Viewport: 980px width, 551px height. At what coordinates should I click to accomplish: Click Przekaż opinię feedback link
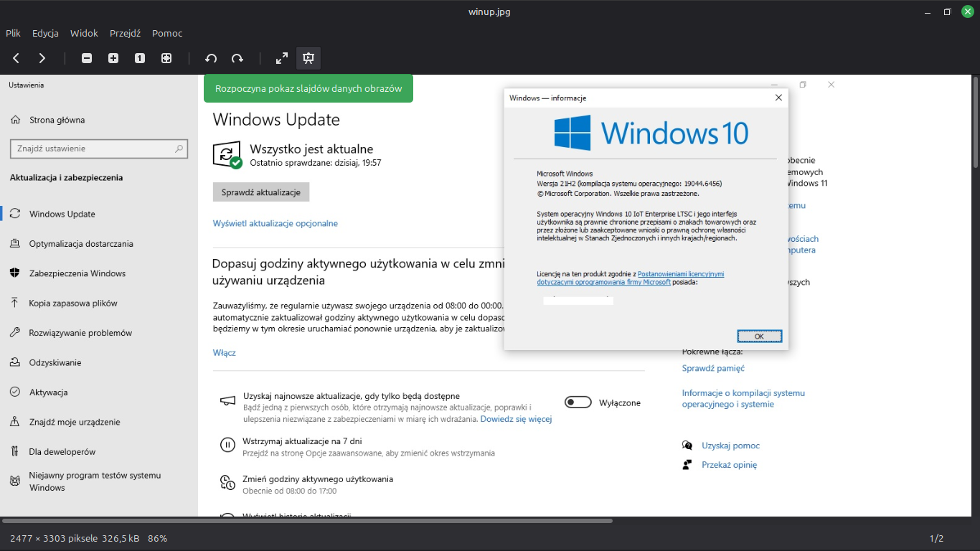[729, 465]
